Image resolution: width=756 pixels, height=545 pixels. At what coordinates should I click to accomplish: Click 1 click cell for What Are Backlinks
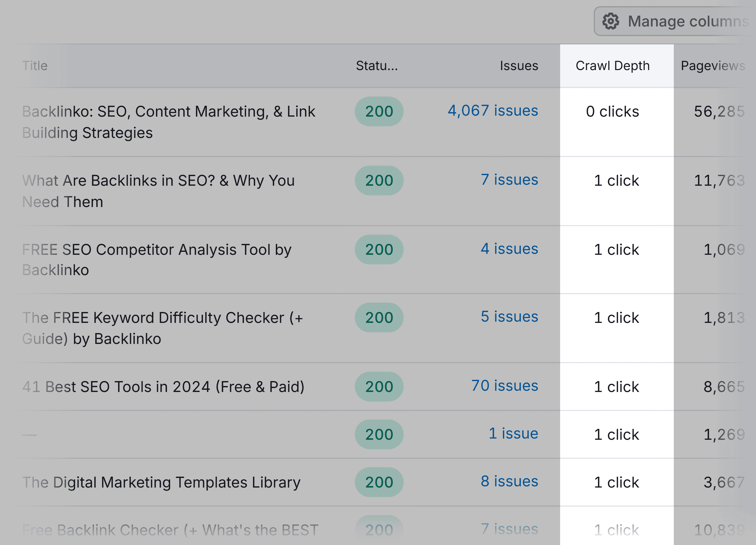coord(616,180)
